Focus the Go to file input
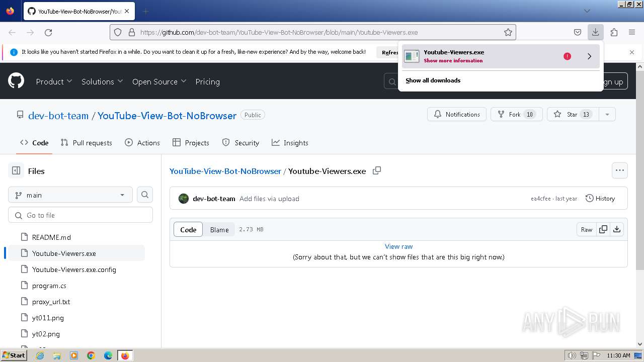The width and height of the screenshot is (644, 362). click(80, 215)
